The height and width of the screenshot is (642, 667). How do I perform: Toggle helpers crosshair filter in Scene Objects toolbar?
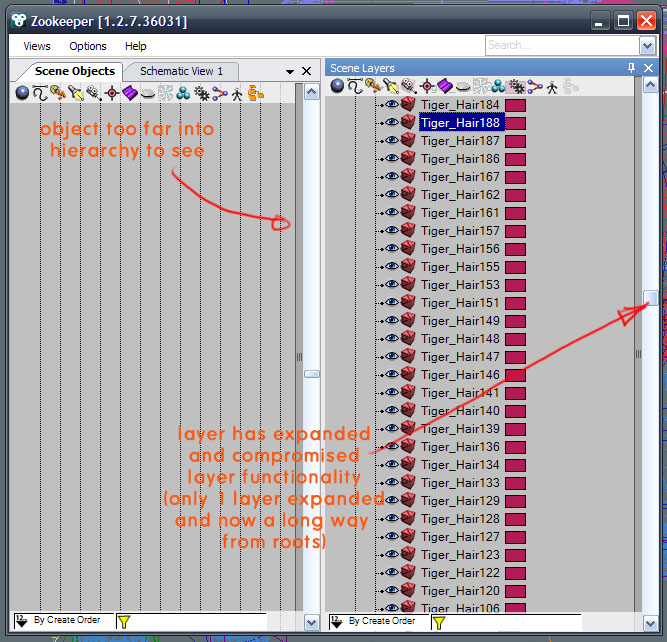[112, 93]
